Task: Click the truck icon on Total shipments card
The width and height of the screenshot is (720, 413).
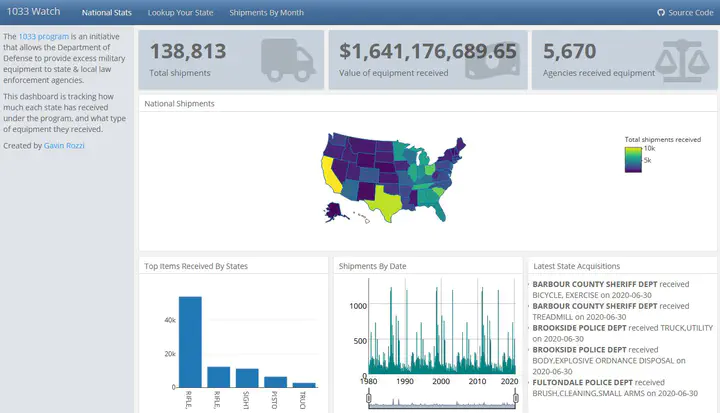Action: click(x=288, y=60)
